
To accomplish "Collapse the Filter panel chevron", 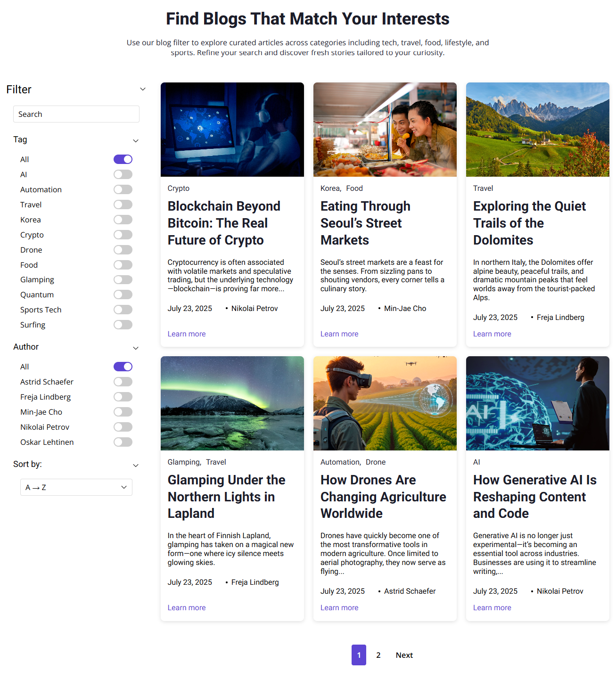I will coord(143,89).
